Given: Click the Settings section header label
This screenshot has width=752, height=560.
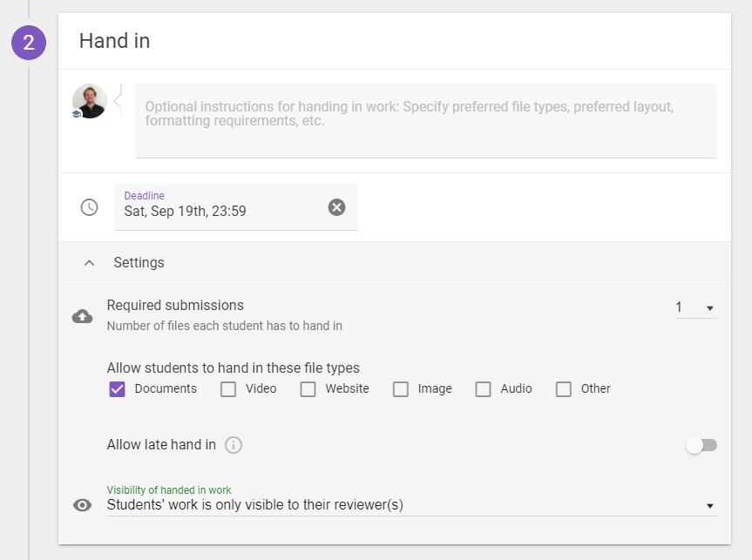Looking at the screenshot, I should 139,263.
